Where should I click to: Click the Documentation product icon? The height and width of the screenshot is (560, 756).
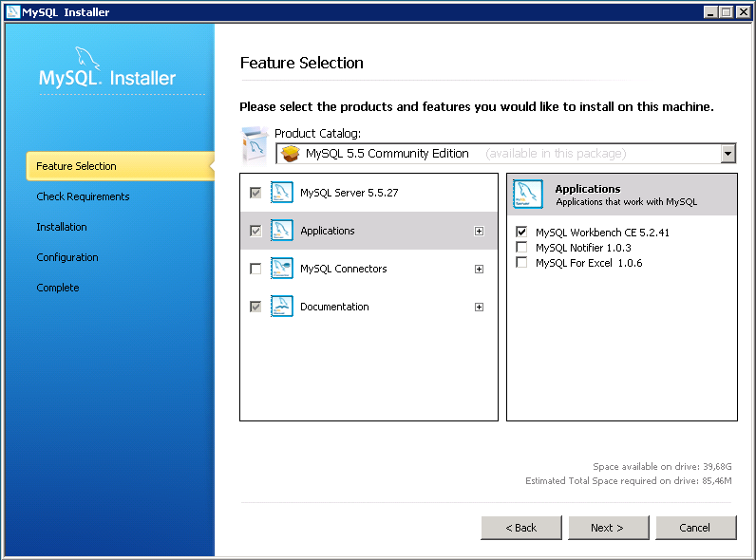click(281, 307)
